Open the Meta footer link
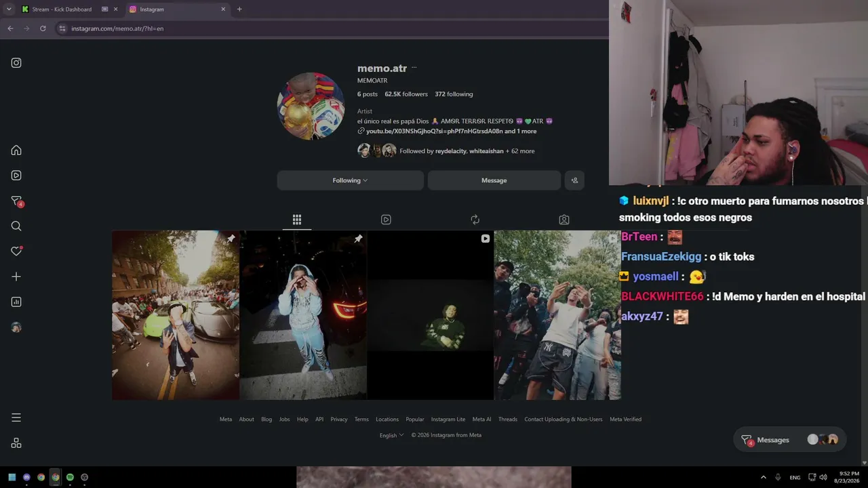 click(x=226, y=420)
